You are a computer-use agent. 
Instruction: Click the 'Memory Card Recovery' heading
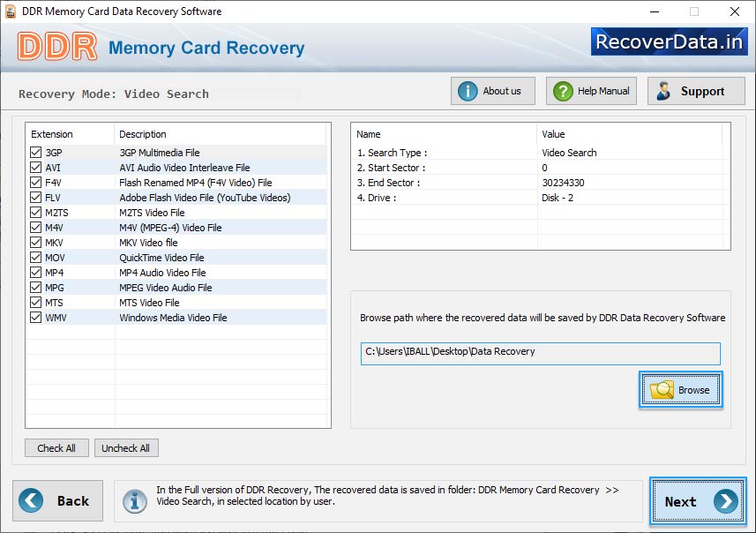(206, 48)
